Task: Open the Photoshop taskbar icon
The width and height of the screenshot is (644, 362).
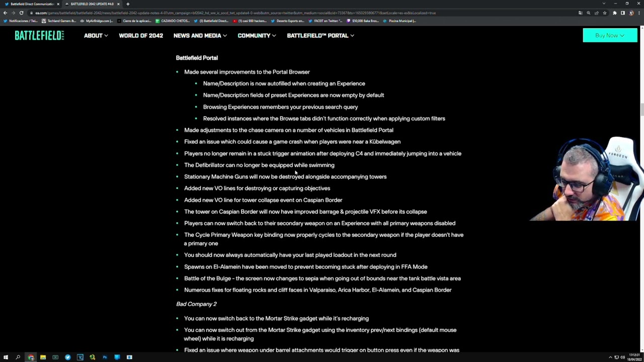Action: [x=105, y=357]
